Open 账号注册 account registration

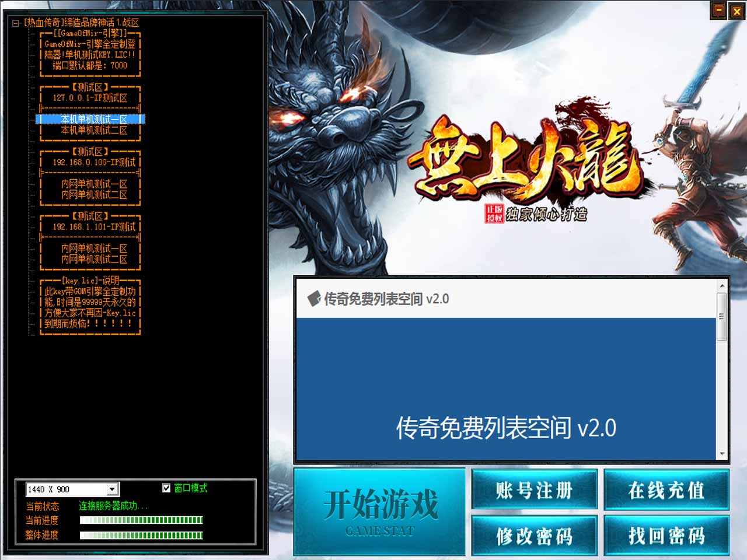(x=534, y=490)
